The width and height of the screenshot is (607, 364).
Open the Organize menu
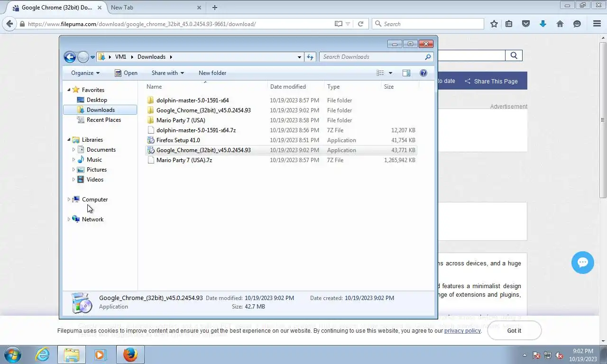pyautogui.click(x=85, y=73)
